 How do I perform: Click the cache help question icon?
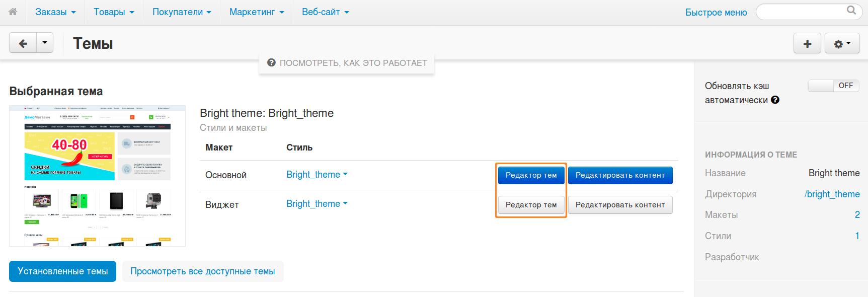(775, 100)
